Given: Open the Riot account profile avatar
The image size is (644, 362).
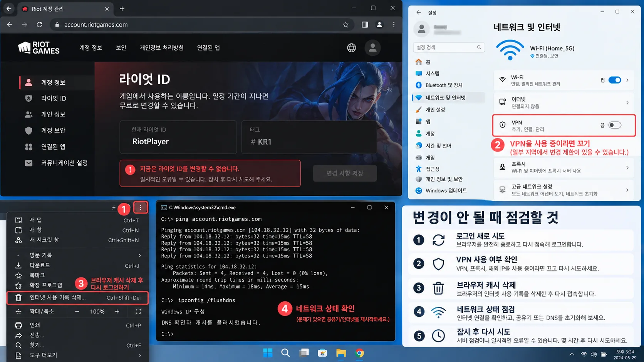Looking at the screenshot, I should pos(372,48).
